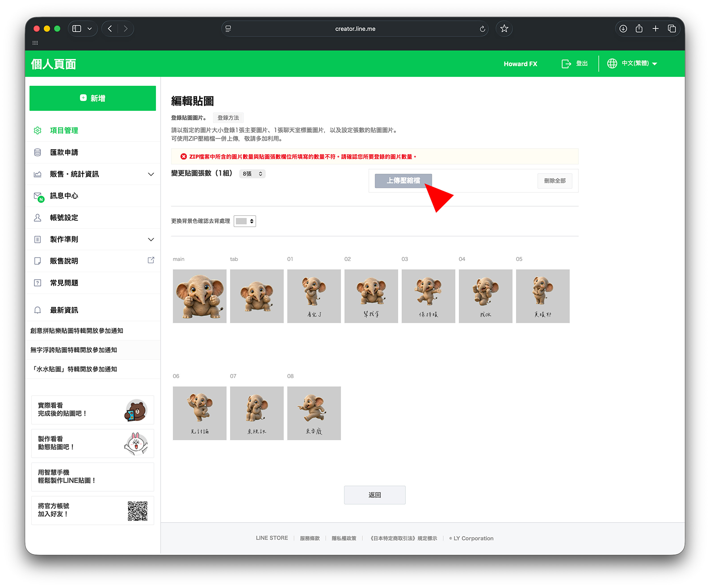Select sticker thumbnail 07
The height and width of the screenshot is (588, 710).
(x=257, y=413)
